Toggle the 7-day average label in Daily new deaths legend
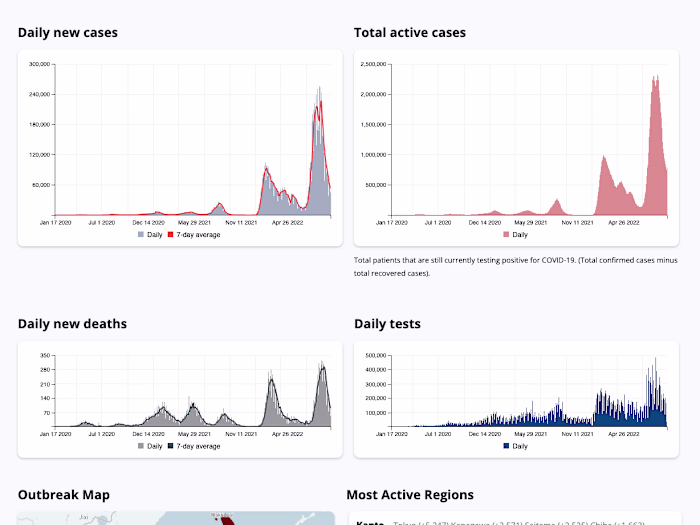Screen dimensions: 700x525 [x=198, y=446]
